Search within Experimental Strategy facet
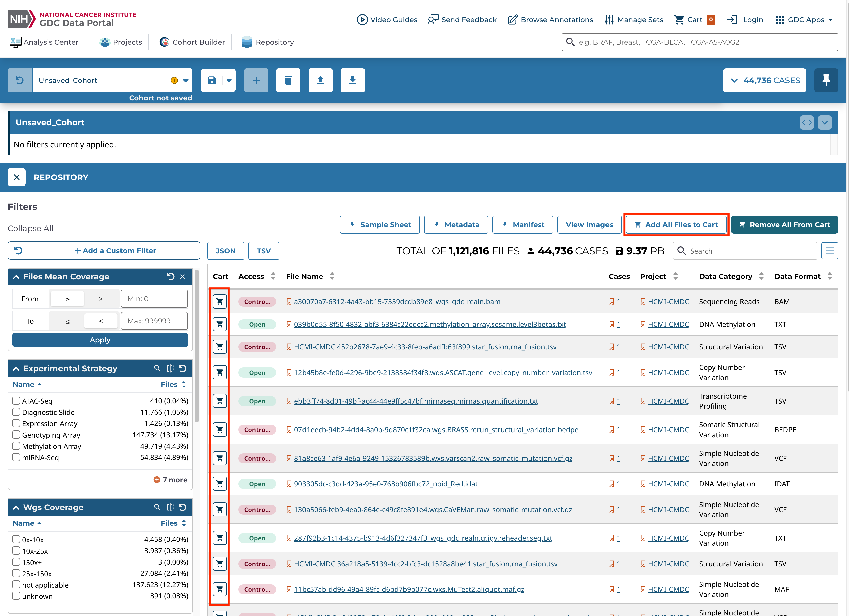This screenshot has height=616, width=849. tap(157, 368)
